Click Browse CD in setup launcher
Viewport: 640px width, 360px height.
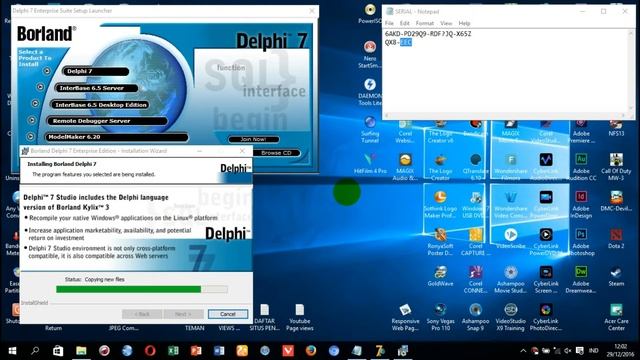coord(276,153)
